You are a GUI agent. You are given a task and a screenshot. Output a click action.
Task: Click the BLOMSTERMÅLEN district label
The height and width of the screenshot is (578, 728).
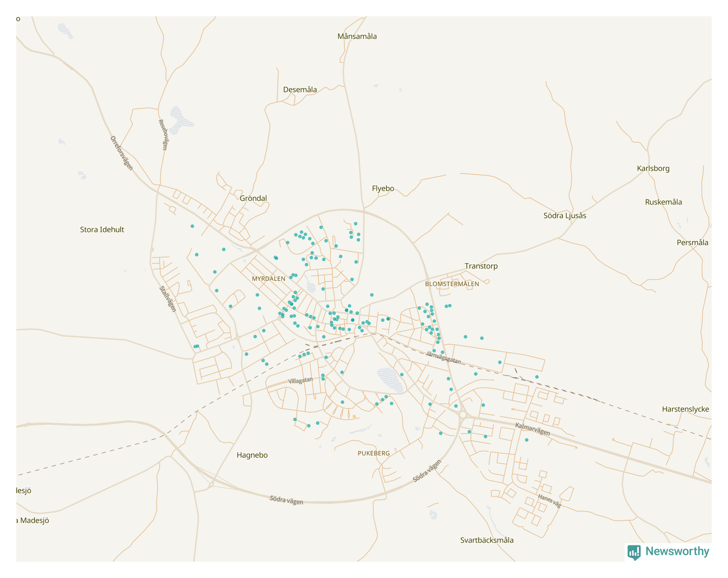pos(452,284)
